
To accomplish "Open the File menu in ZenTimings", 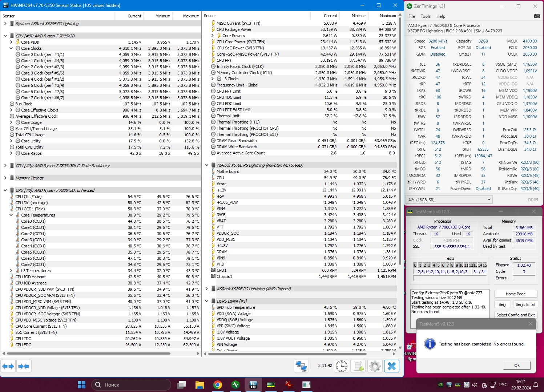I will click(x=412, y=16).
